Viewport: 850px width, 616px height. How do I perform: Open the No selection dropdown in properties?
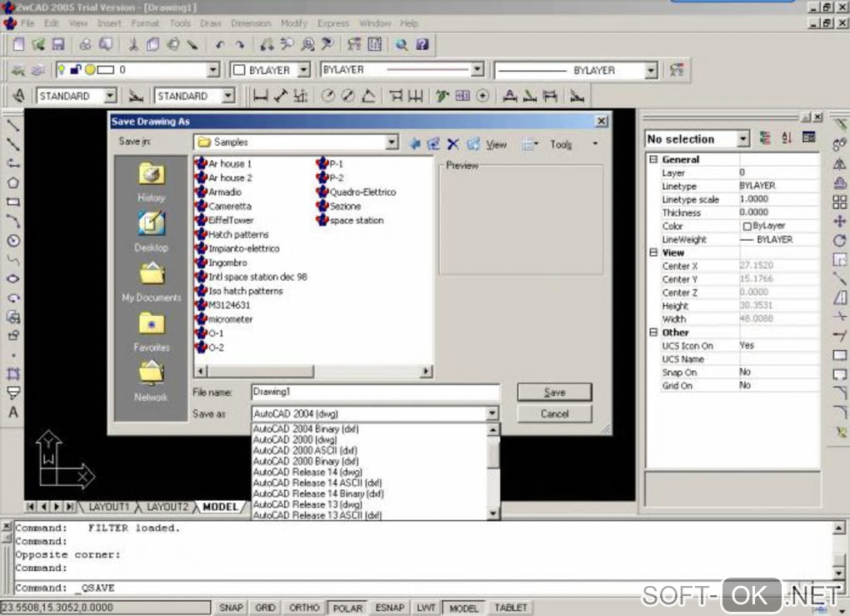(743, 139)
